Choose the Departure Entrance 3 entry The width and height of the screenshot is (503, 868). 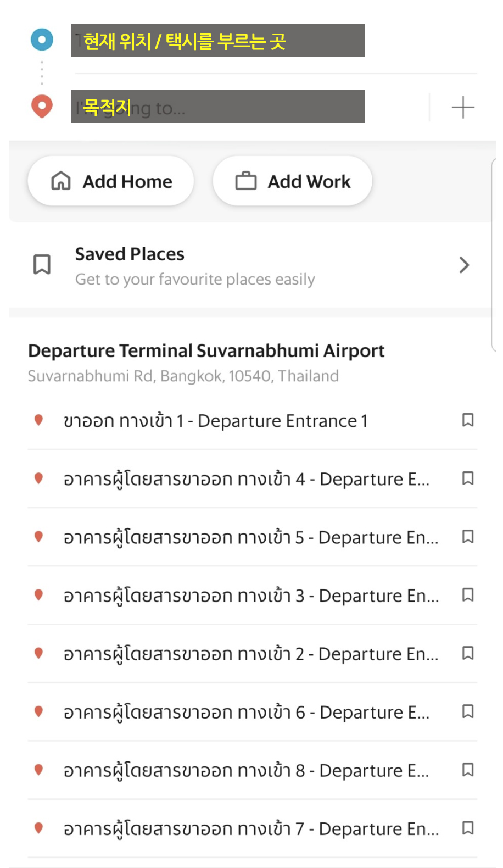[252, 596]
